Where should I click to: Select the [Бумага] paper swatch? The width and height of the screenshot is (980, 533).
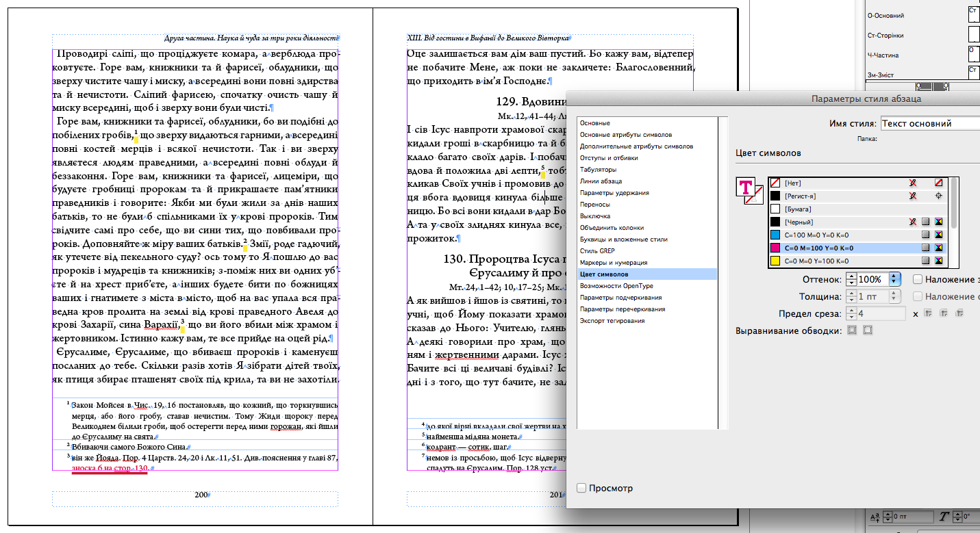[x=858, y=209]
